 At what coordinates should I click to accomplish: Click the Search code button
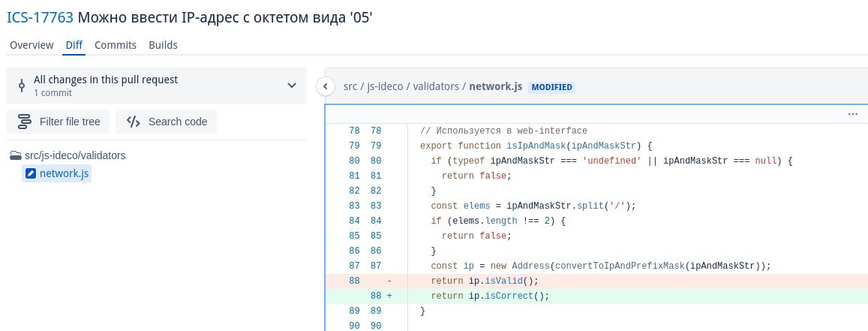[x=166, y=122]
